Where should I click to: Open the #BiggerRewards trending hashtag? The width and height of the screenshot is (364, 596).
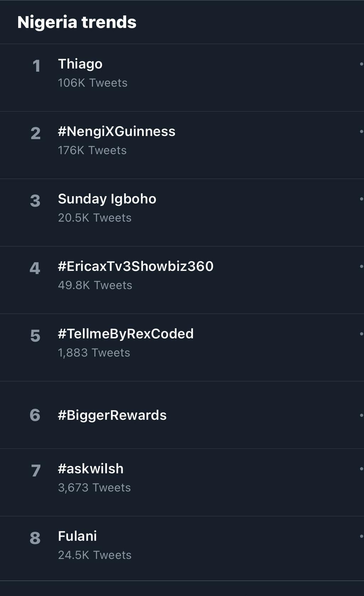coord(112,415)
